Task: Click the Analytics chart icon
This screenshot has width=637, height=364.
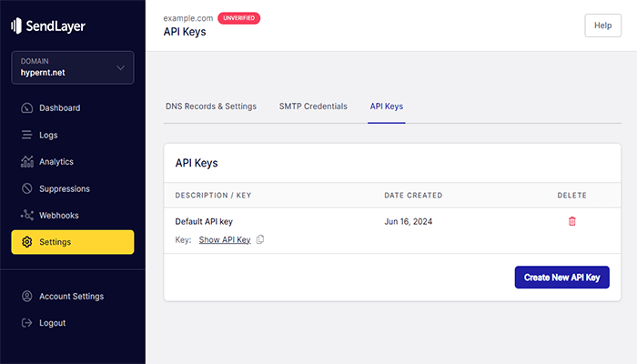Action: [x=26, y=162]
